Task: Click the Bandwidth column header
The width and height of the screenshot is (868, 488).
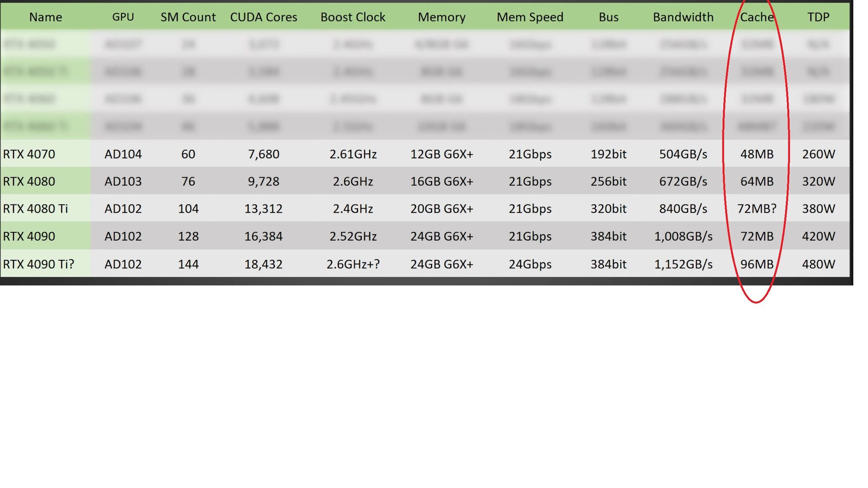Action: [x=683, y=17]
